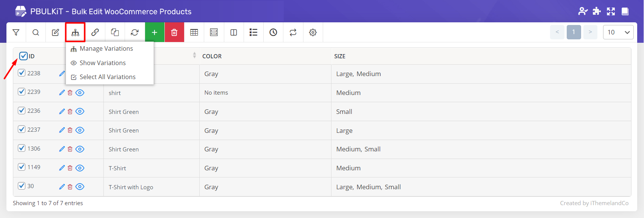Toggle the select-all checkbox beside ID
Viewport: 644px width, 218px height.
click(23, 56)
